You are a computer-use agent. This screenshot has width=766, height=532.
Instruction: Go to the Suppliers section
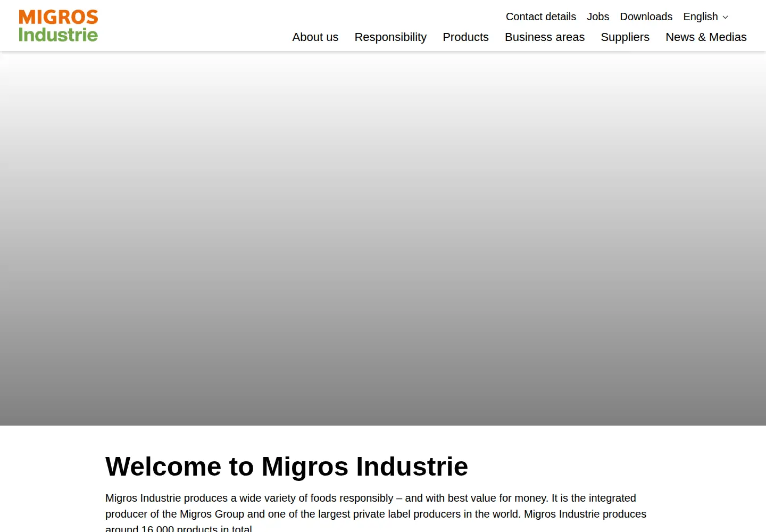point(625,37)
